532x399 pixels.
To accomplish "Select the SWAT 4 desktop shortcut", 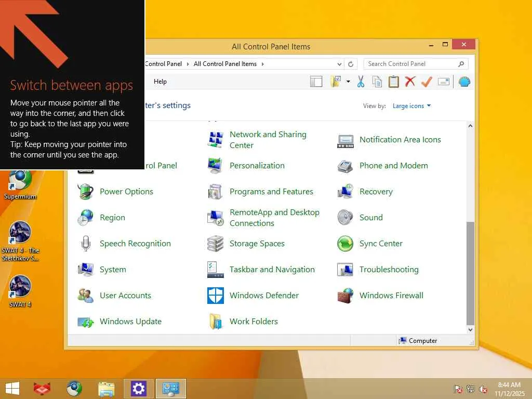I will tap(20, 291).
